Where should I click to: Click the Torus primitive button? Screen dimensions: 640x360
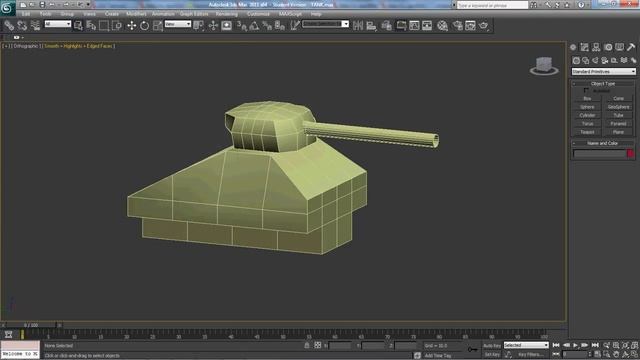point(587,124)
